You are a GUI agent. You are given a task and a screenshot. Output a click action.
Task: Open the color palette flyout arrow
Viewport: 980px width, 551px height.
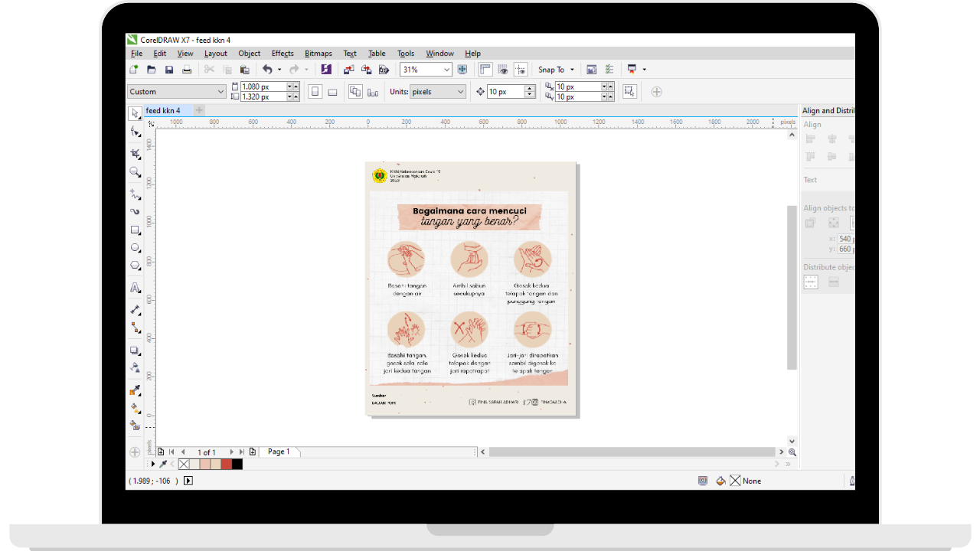(x=152, y=464)
